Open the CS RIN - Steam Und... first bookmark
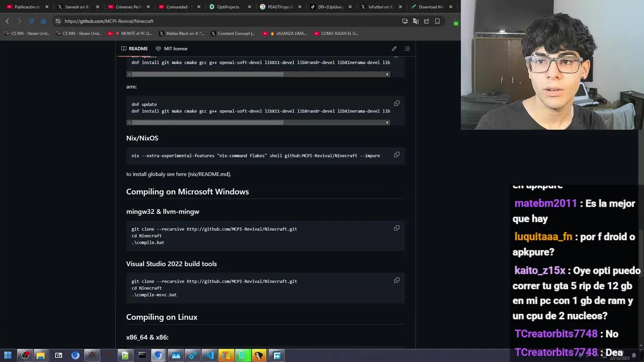The image size is (644, 362). coord(27,34)
